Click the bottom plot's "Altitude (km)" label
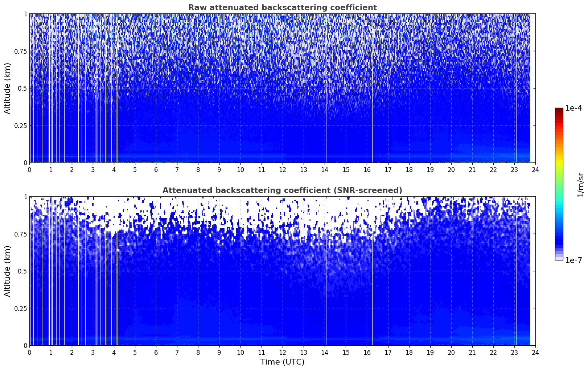The width and height of the screenshot is (588, 370). [8, 271]
